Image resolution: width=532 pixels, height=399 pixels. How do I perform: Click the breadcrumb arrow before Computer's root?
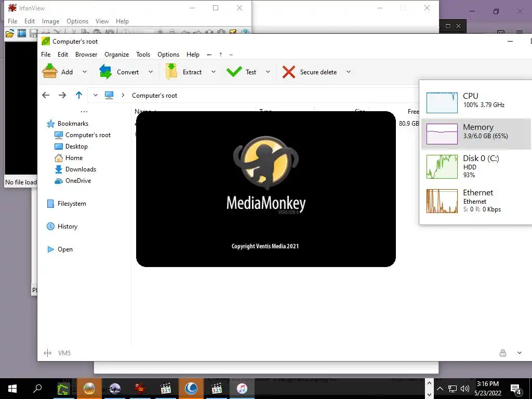(123, 96)
